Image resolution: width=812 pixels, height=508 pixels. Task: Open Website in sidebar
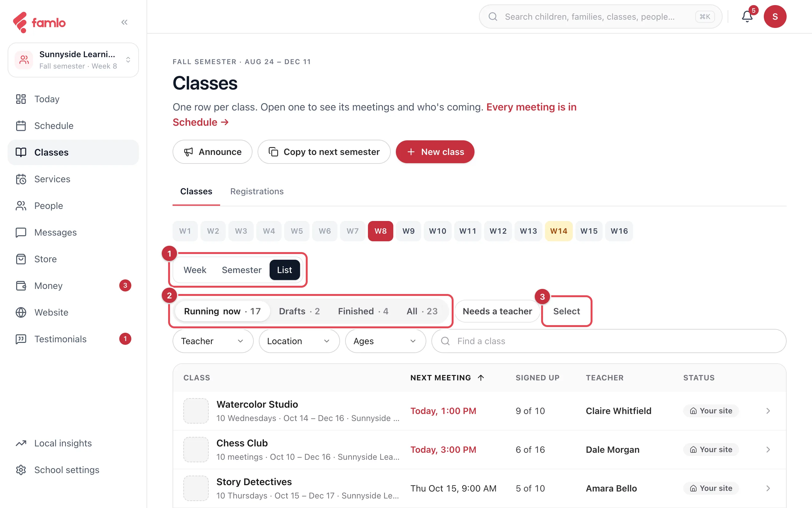73,312
